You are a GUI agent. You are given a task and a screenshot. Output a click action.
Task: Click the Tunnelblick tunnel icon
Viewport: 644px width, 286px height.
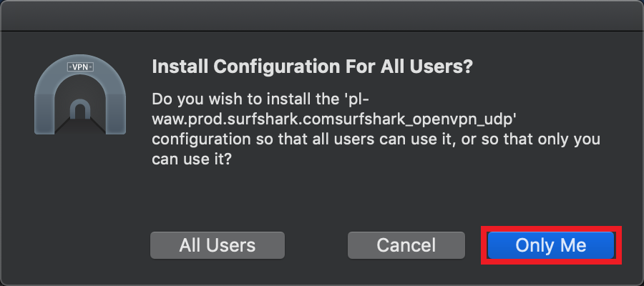pos(80,94)
